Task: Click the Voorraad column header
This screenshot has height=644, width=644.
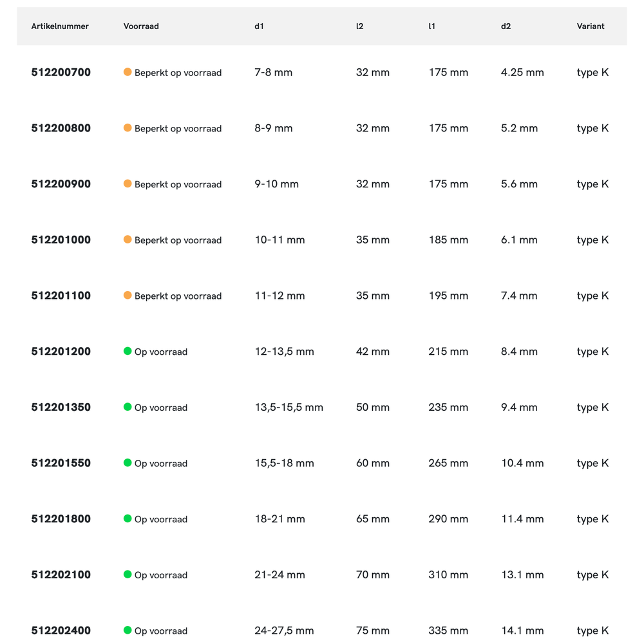Action: pos(141,26)
